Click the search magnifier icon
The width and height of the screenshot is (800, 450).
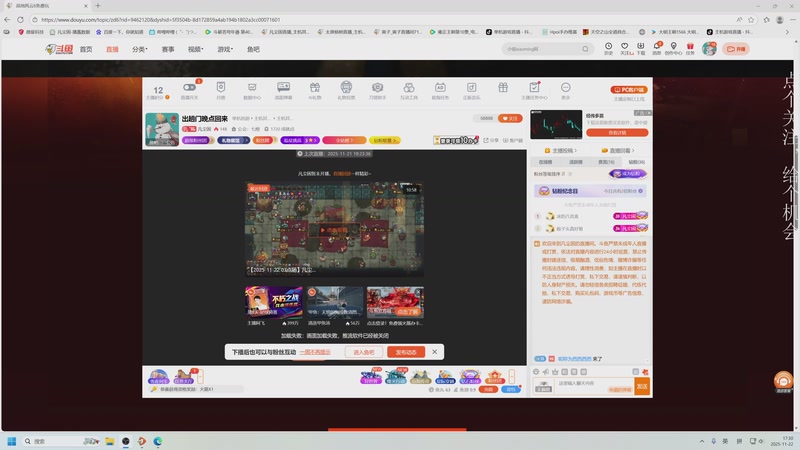(x=585, y=49)
